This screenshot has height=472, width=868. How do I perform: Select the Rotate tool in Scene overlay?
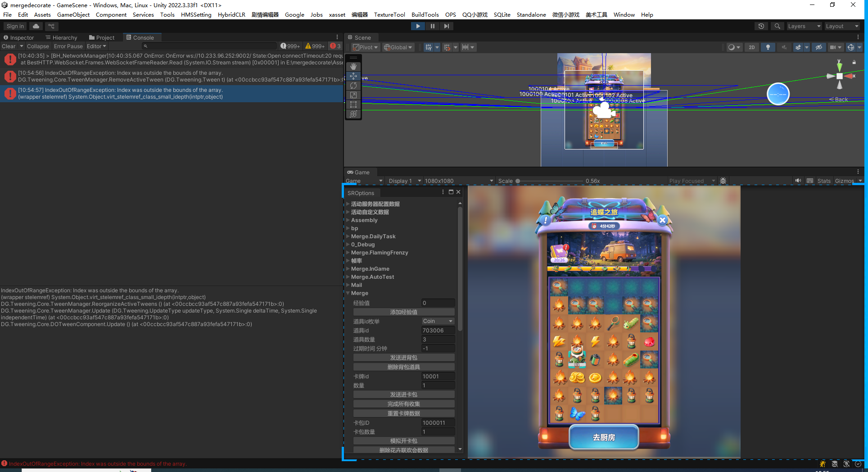[x=353, y=86]
